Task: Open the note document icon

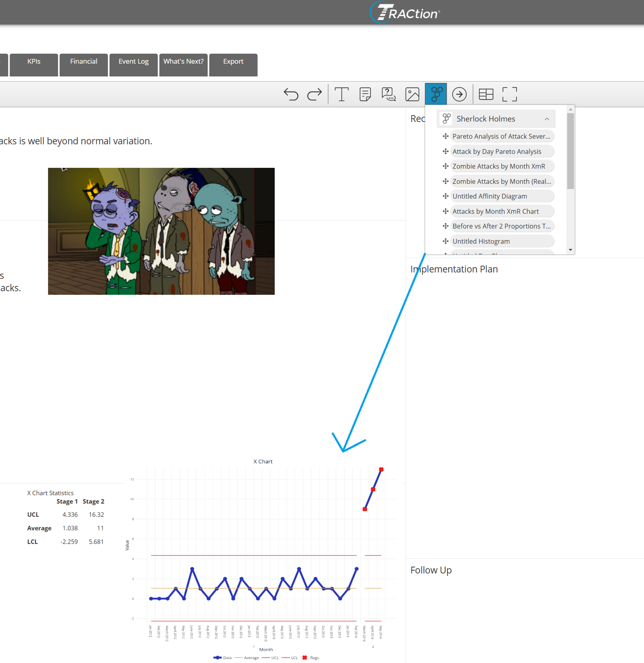Action: click(x=365, y=94)
